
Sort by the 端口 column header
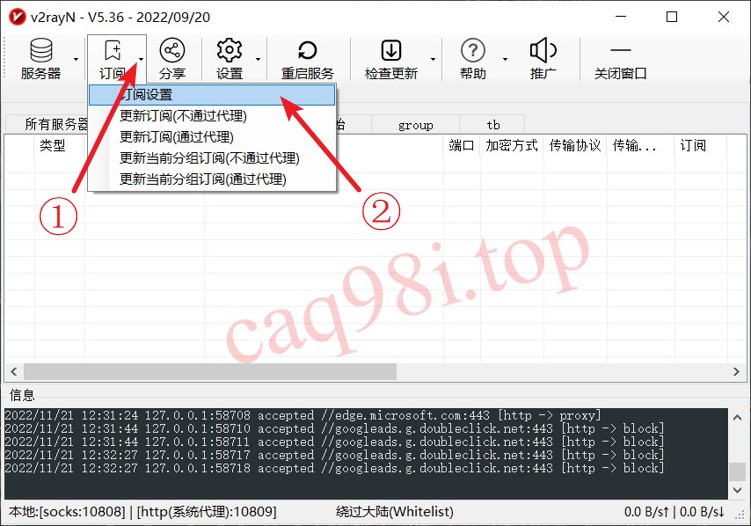[x=462, y=145]
